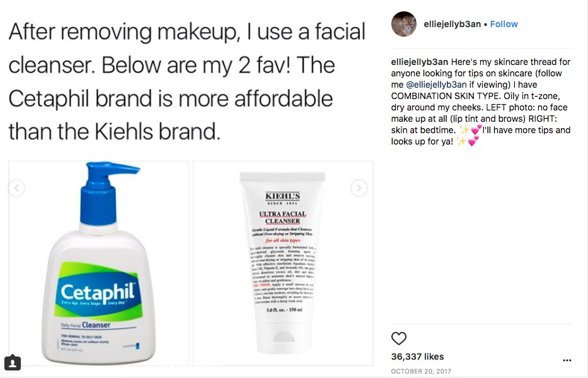Click the Cetaphil logo on bottle
Screen dimensions: 588x378
pos(98,292)
